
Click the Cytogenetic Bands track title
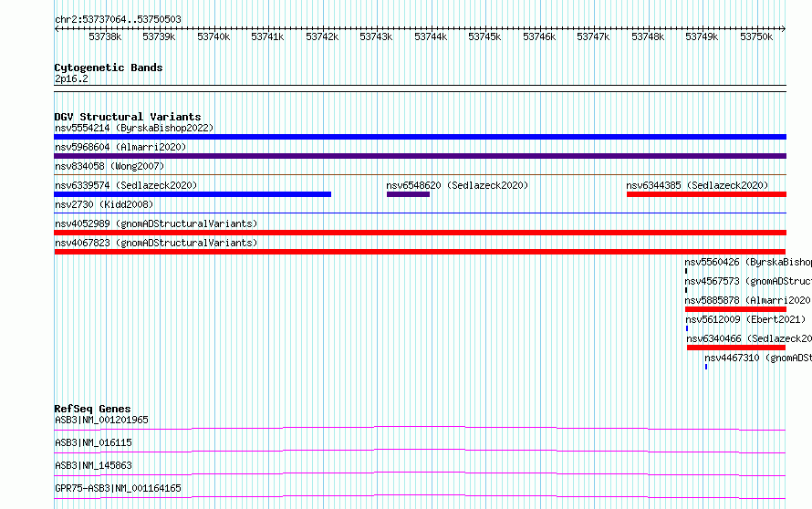[109, 68]
